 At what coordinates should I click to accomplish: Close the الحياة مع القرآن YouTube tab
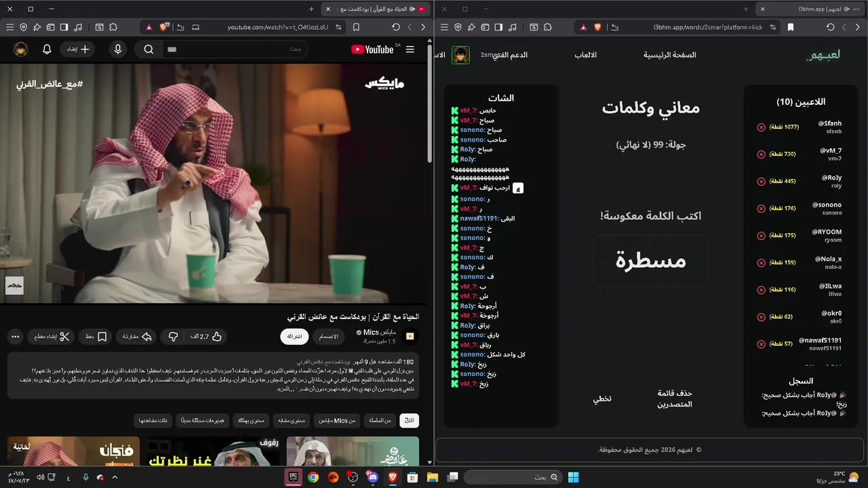(328, 9)
